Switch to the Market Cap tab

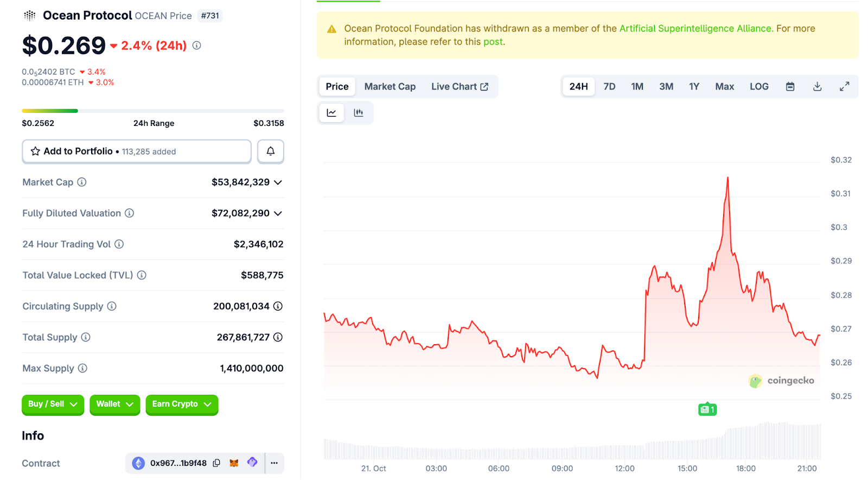point(390,87)
